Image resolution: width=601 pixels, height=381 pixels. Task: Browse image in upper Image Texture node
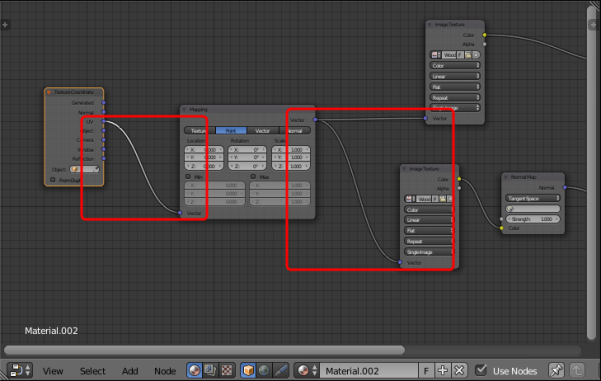coord(436,55)
